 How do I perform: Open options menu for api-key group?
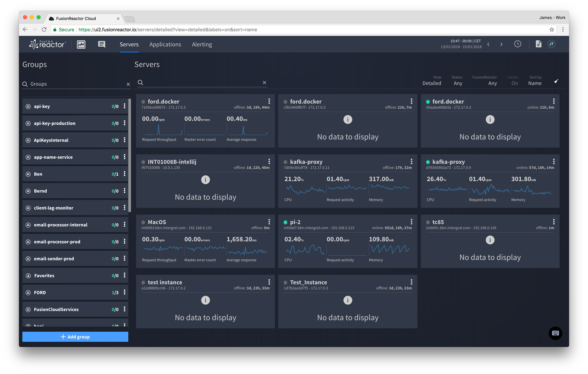click(125, 106)
